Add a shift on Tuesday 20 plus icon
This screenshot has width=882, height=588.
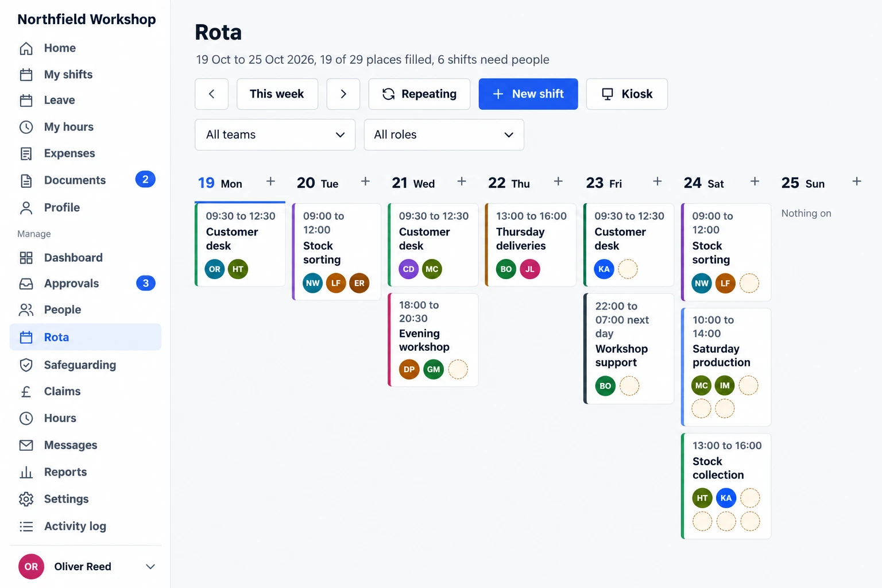click(x=365, y=181)
